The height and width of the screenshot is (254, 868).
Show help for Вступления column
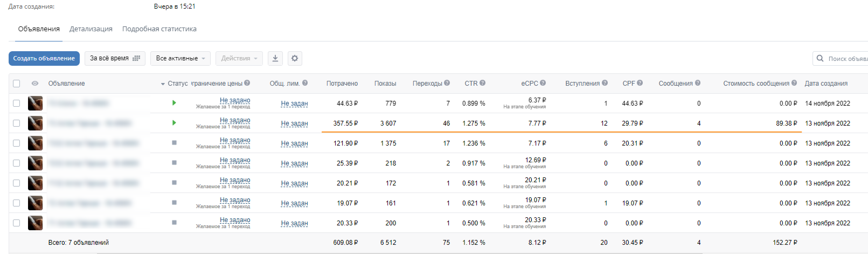click(605, 83)
